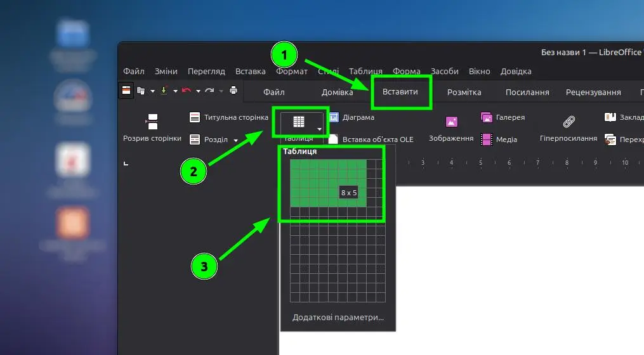Click the Зображення image icon
The image size is (644, 355).
point(451,122)
